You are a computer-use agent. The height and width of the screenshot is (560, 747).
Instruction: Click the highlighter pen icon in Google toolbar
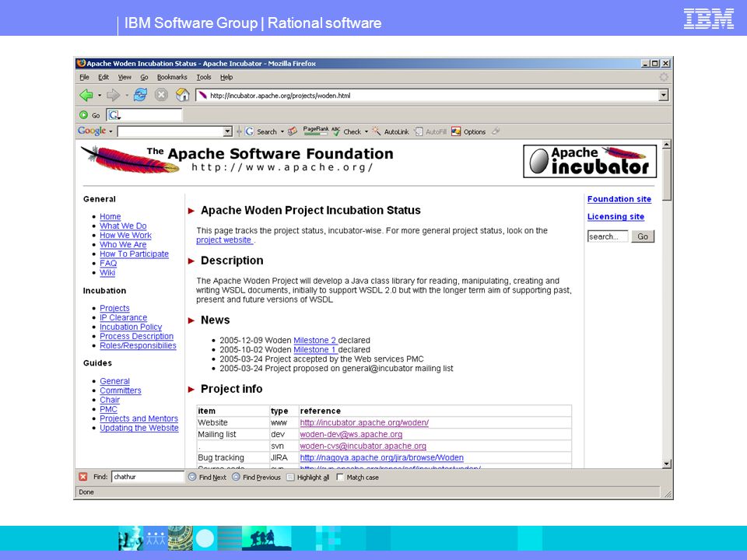(x=496, y=131)
